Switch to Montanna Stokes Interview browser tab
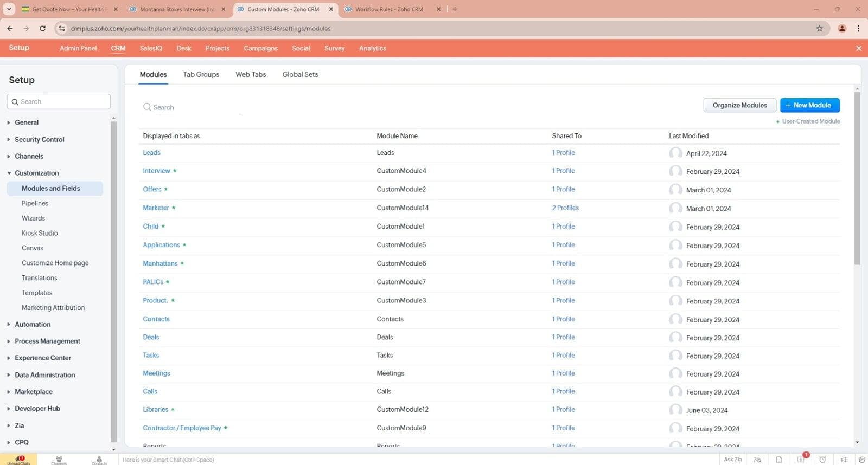868x465 pixels. point(177,9)
